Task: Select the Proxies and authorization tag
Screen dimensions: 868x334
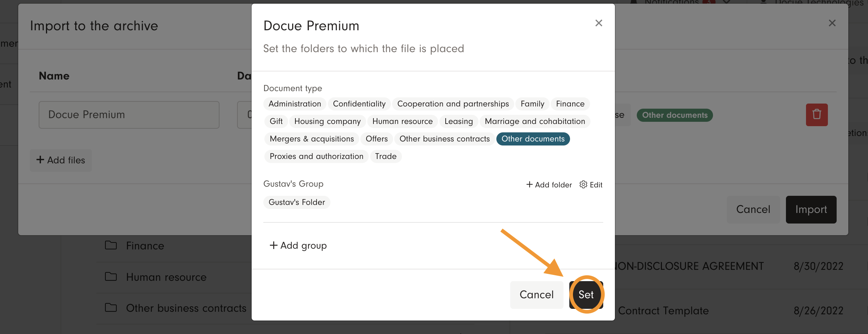Action: point(316,156)
